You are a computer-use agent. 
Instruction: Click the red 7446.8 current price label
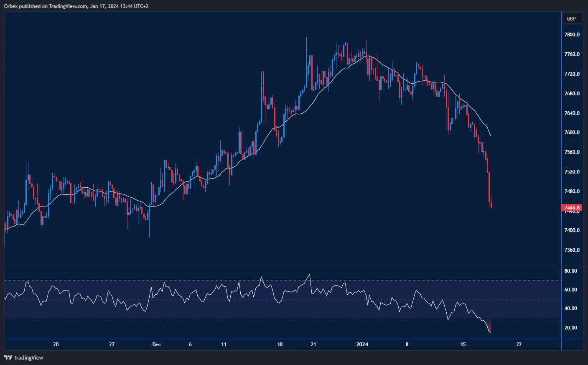click(572, 207)
